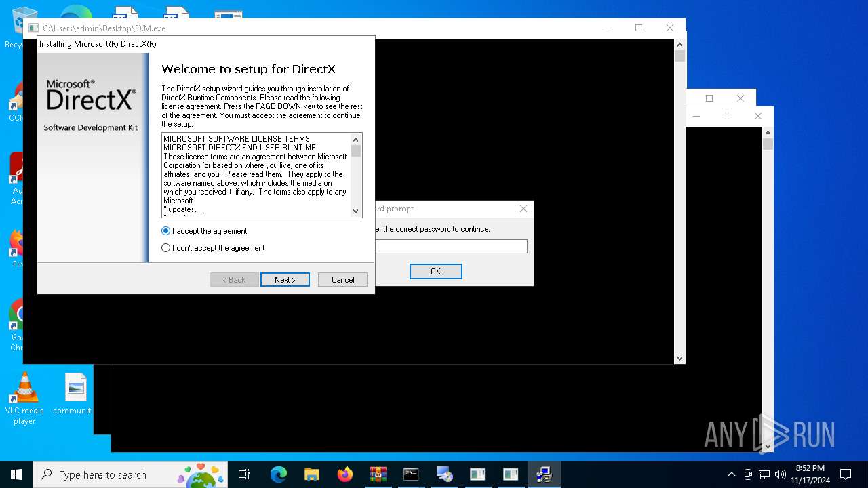Image resolution: width=868 pixels, height=488 pixels.
Task: Open network settings in system tray
Action: click(x=764, y=474)
